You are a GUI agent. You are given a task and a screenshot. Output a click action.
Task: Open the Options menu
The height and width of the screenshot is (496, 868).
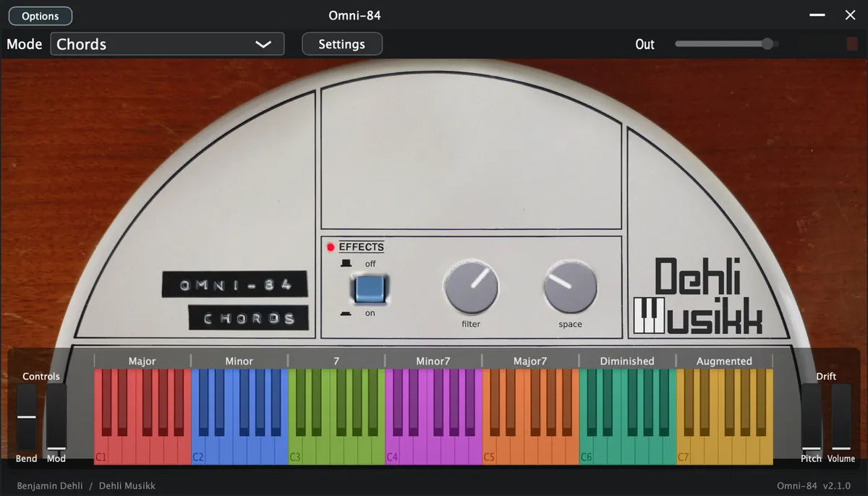[40, 16]
